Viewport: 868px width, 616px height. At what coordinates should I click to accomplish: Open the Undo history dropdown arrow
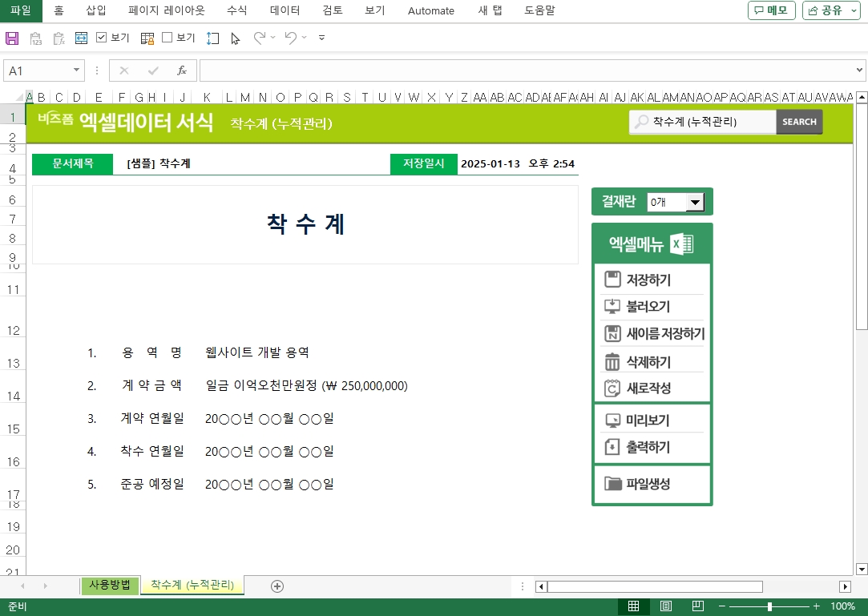click(304, 38)
